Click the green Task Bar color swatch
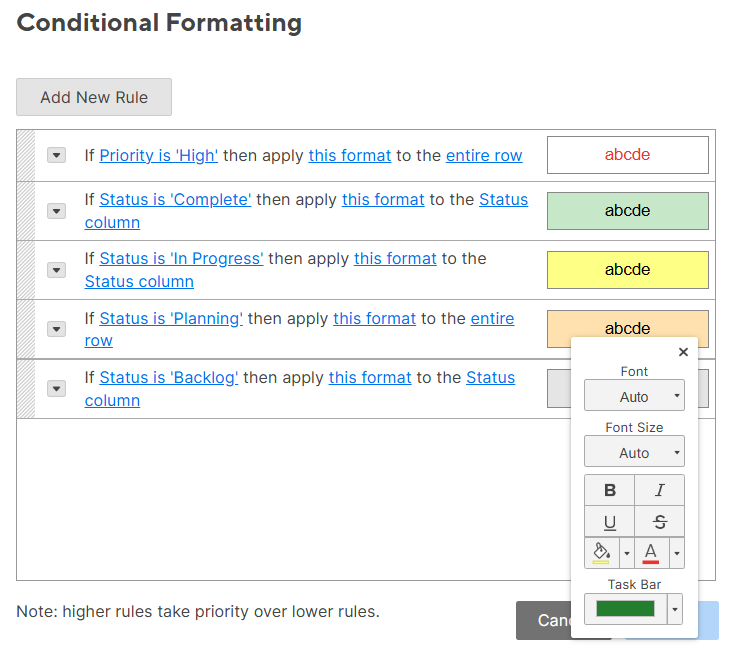The width and height of the screenshot is (729, 655). [625, 609]
